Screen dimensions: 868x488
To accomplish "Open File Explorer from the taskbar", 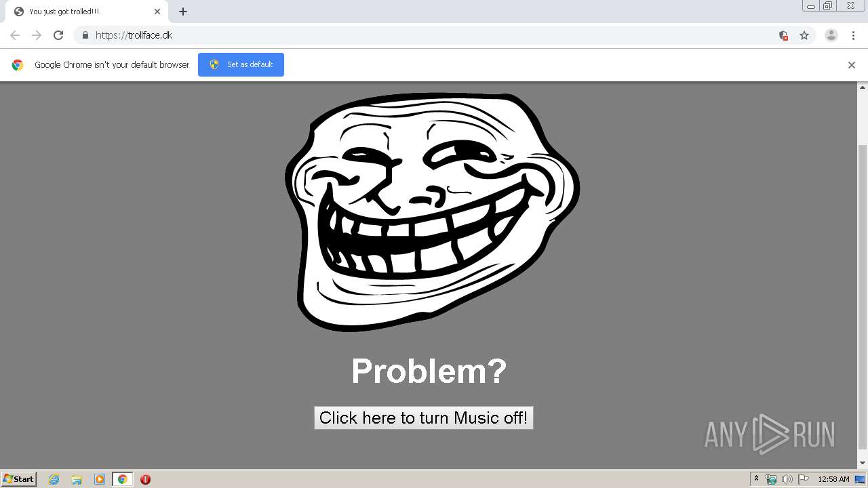I will (77, 479).
